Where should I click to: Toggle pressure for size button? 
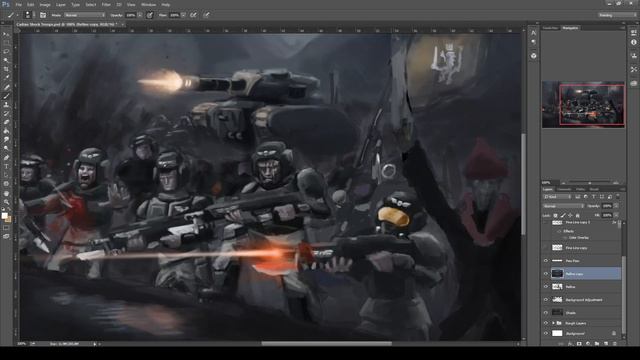[207, 15]
